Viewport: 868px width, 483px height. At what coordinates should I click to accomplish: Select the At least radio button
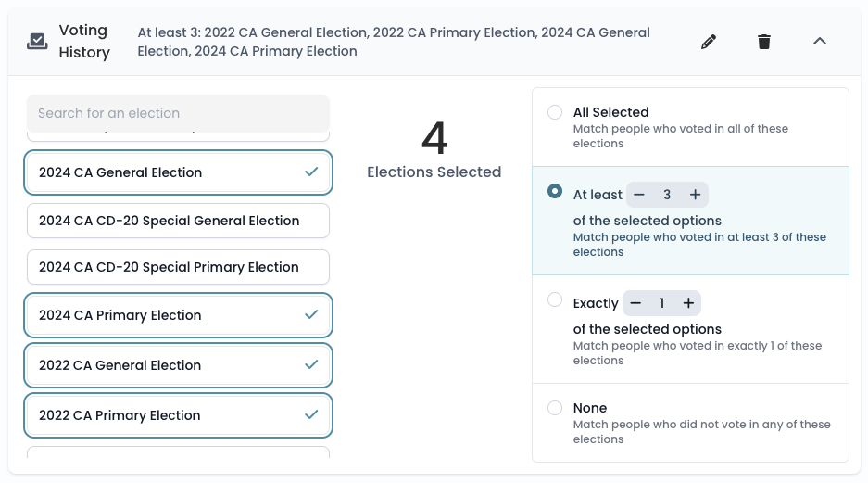pyautogui.click(x=555, y=191)
